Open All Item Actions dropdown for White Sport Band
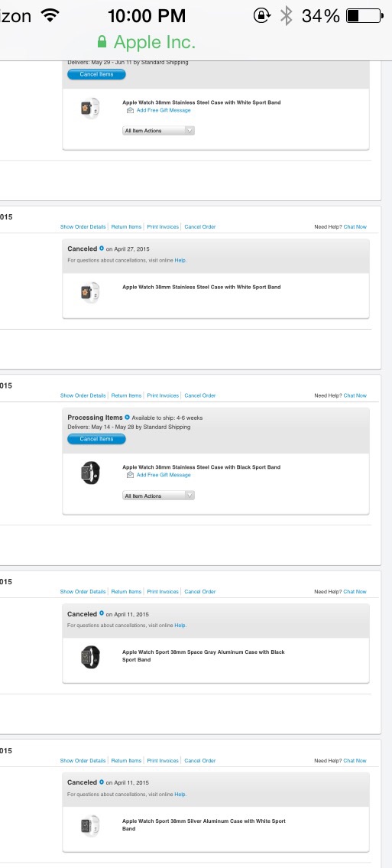Image resolution: width=392 pixels, height=868 pixels. [159, 131]
